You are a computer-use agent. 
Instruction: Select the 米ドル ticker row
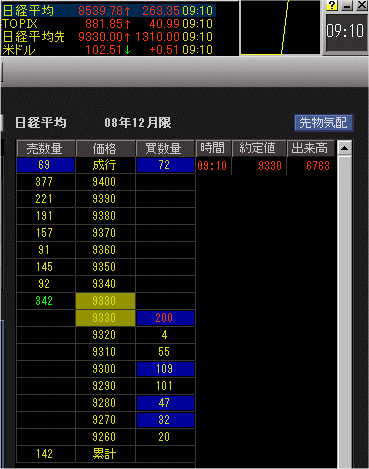pyautogui.click(x=108, y=50)
